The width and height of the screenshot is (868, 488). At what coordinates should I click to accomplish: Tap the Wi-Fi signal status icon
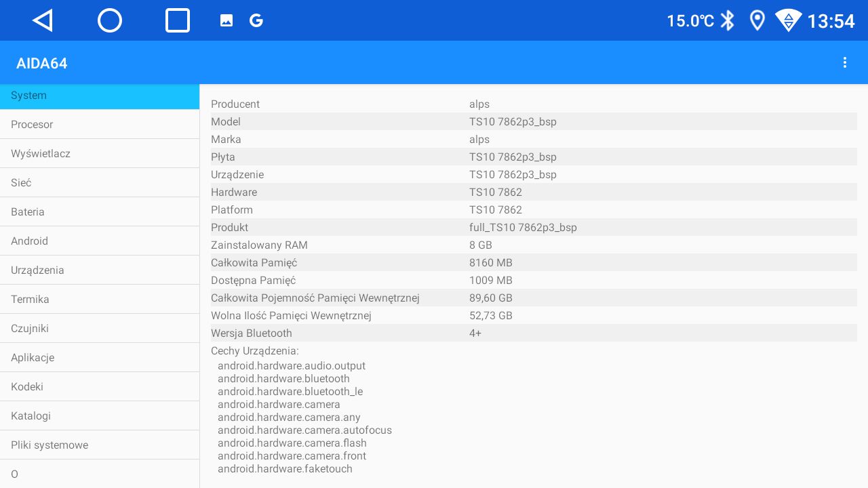pyautogui.click(x=789, y=20)
